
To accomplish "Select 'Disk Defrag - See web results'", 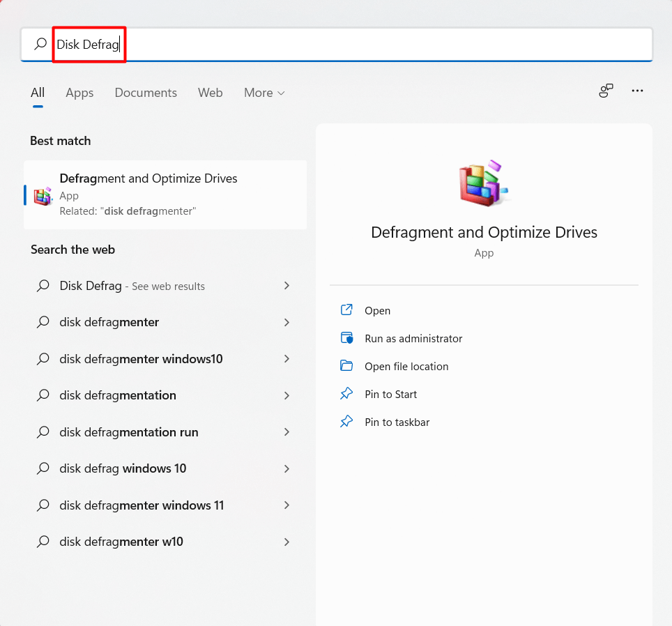I will pos(132,286).
